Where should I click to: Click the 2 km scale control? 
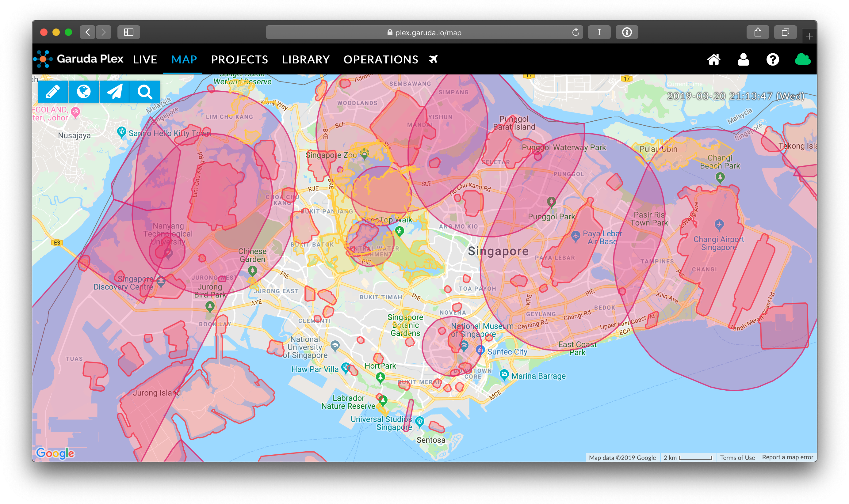tap(687, 457)
